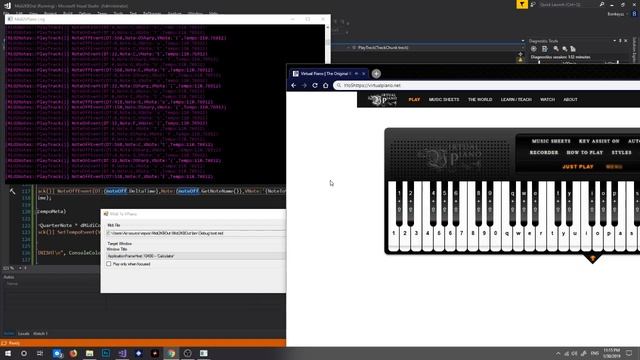
Task: Switch to the Watch 1 tab
Action: click(40, 333)
